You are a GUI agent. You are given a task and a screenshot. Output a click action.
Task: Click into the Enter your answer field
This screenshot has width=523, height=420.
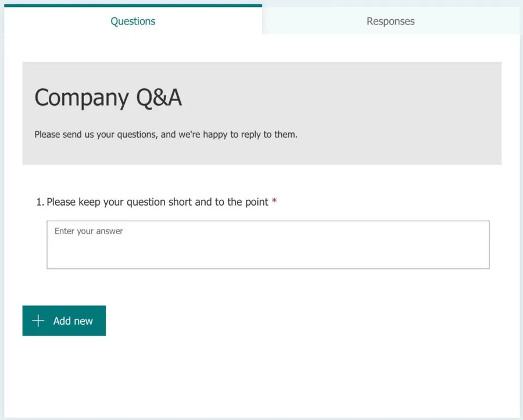[268, 245]
